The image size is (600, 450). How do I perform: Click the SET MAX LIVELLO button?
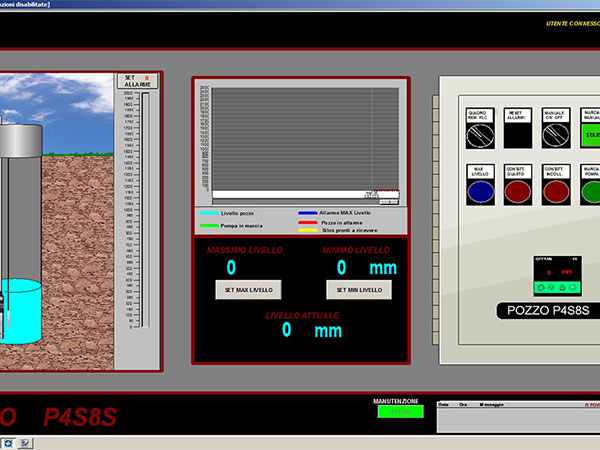tap(249, 289)
